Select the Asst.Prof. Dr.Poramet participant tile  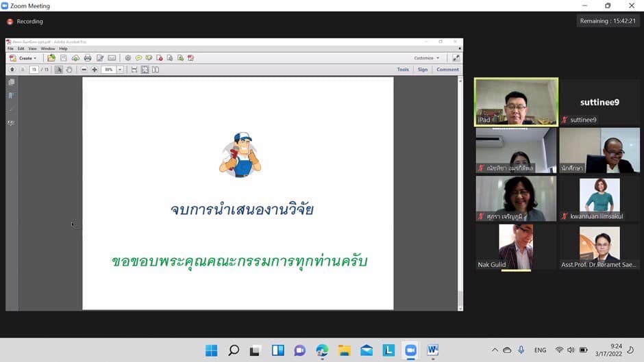pos(599,247)
